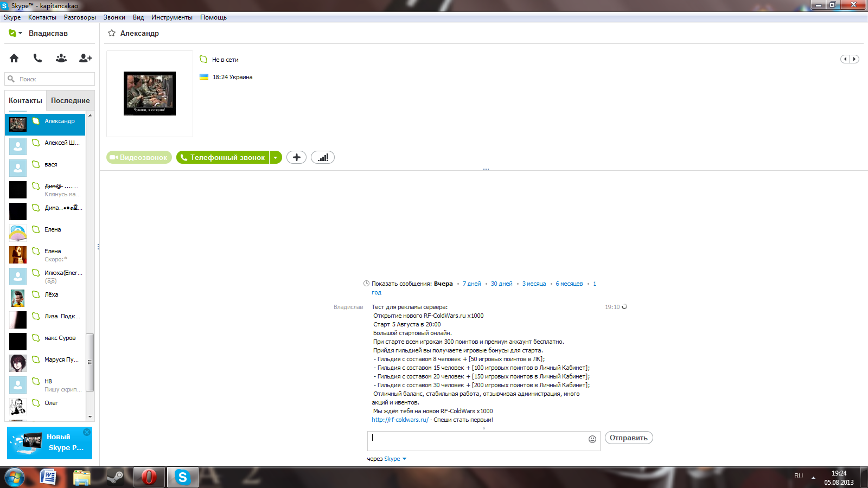
Task: Open Steam from the taskbar
Action: [115, 477]
